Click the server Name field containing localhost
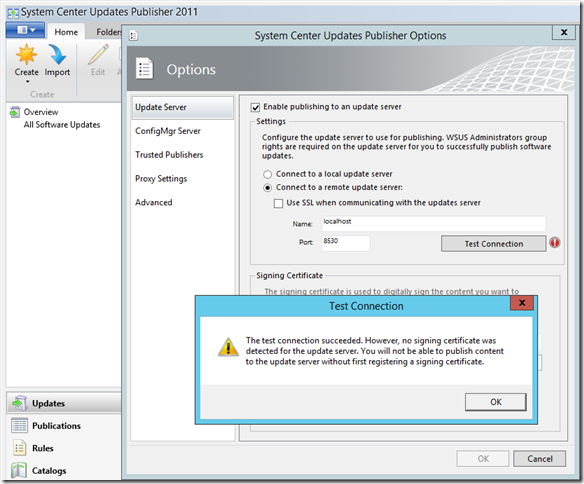 click(434, 224)
